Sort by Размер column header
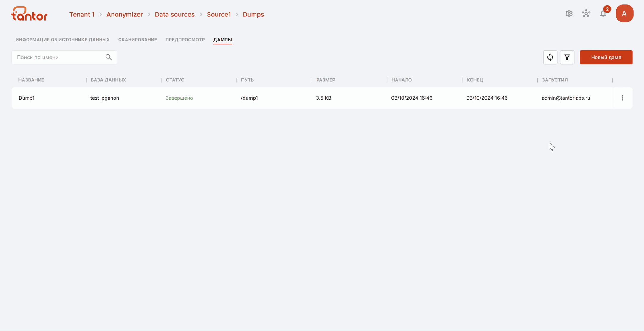Viewport: 644px width, 331px height. [x=326, y=80]
